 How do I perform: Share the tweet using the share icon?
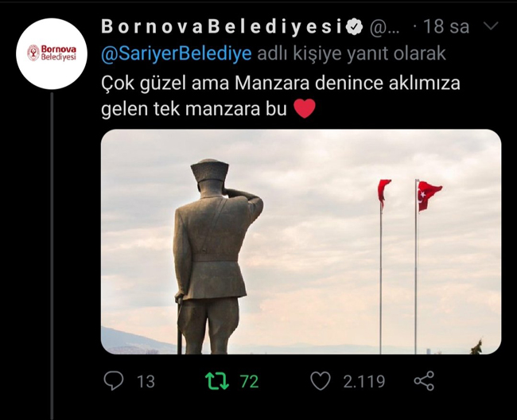[x=424, y=381]
